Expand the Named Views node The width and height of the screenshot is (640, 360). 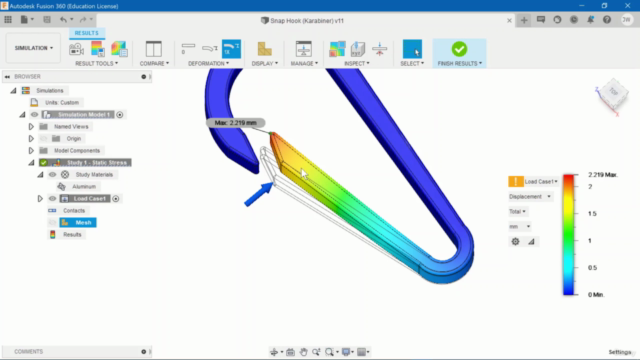pyautogui.click(x=31, y=127)
